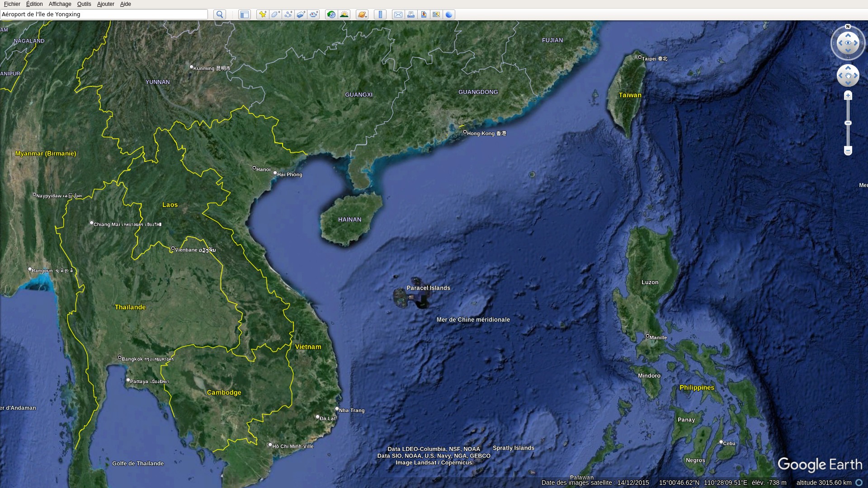Open the Outils menu

(x=84, y=4)
